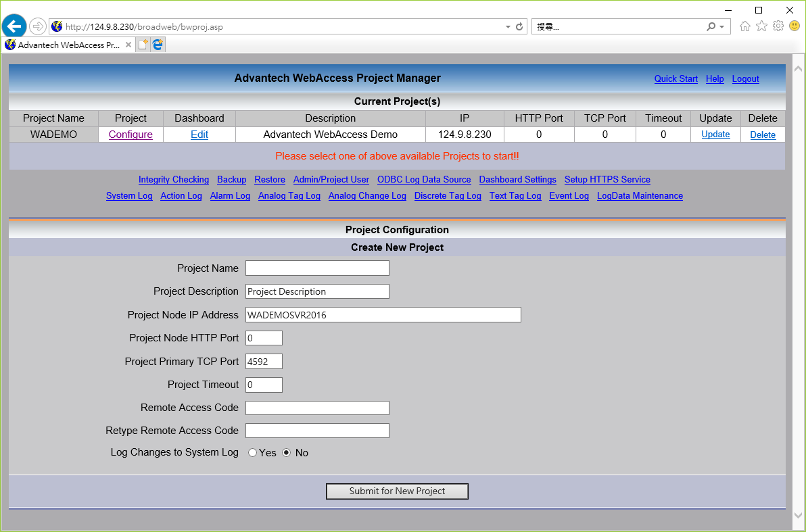The image size is (806, 532).
Task: View the Action Log link
Action: coord(181,196)
